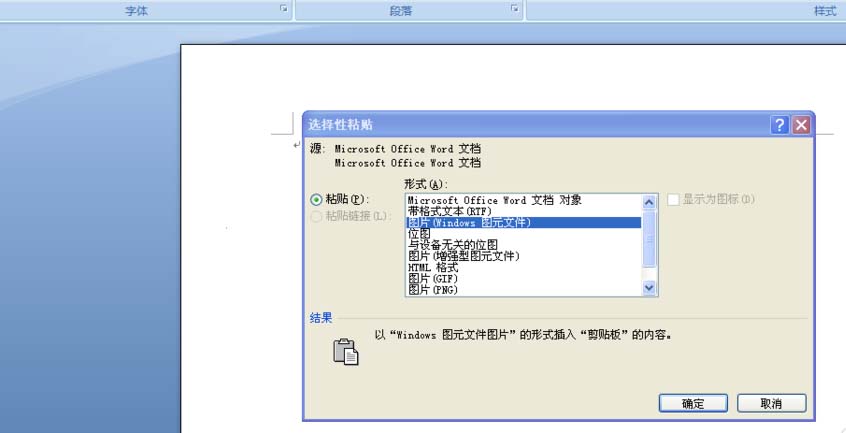Click the 取消 button
846x433 pixels.
[772, 403]
